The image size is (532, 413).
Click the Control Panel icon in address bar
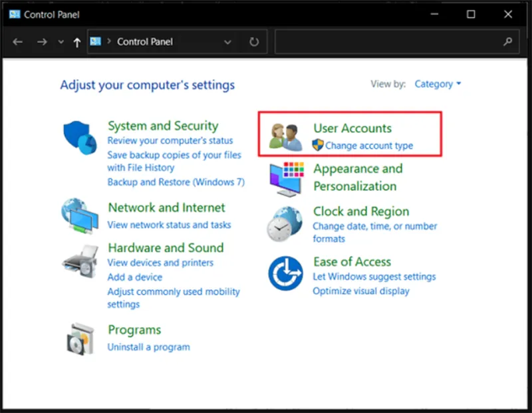(95, 41)
